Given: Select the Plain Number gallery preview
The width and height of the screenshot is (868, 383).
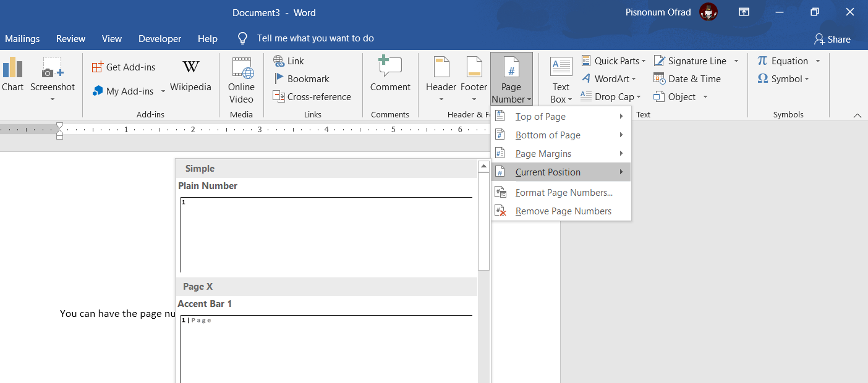Looking at the screenshot, I should tap(326, 234).
